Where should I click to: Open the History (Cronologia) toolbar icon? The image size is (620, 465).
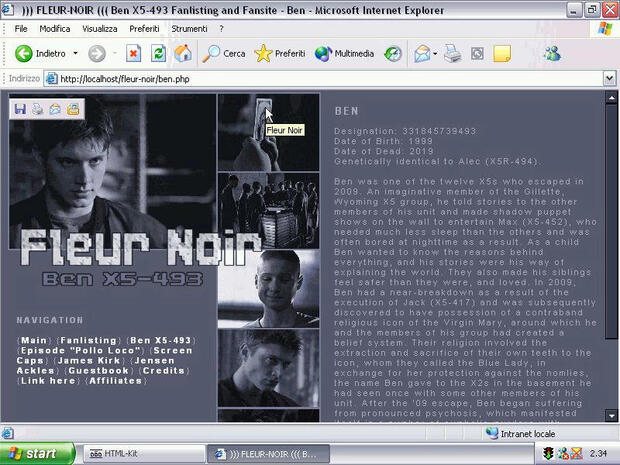click(x=394, y=53)
